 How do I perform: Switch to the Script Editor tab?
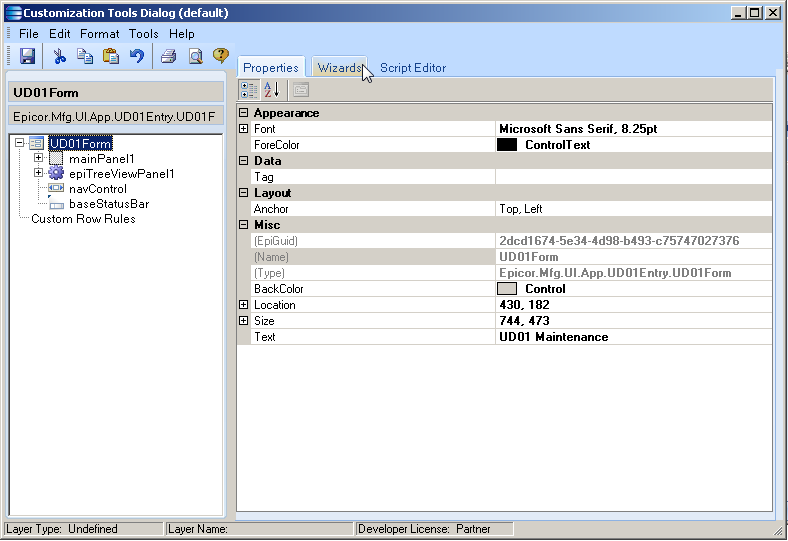(412, 68)
